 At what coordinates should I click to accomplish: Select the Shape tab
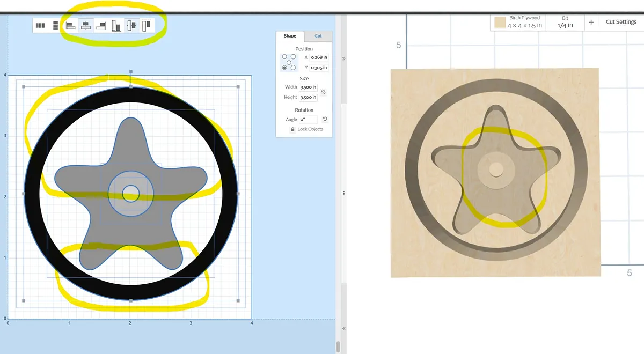tap(290, 36)
